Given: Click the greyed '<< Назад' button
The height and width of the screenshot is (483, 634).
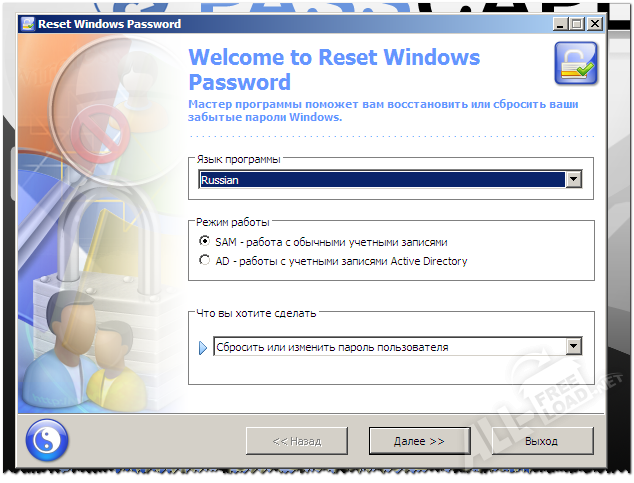Looking at the screenshot, I should click(x=297, y=441).
